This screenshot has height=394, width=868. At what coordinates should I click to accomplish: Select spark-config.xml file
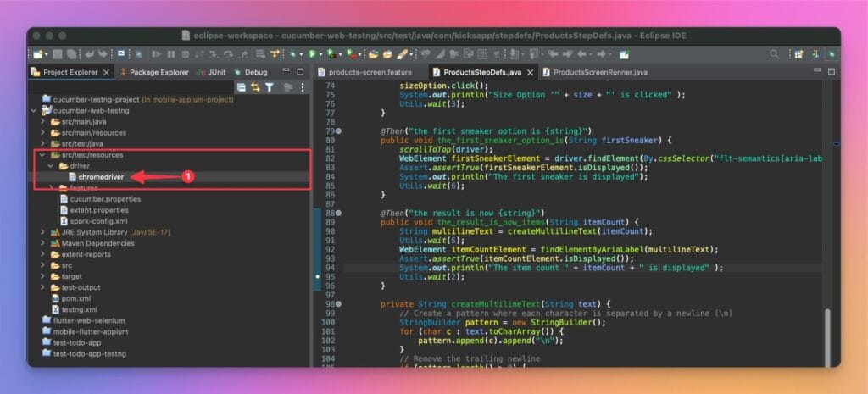pyautogui.click(x=92, y=221)
